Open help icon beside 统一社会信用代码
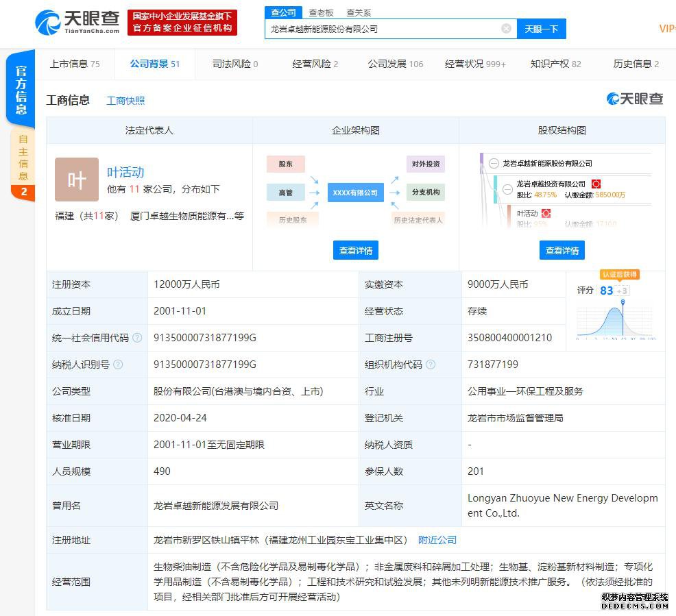 coord(137,338)
